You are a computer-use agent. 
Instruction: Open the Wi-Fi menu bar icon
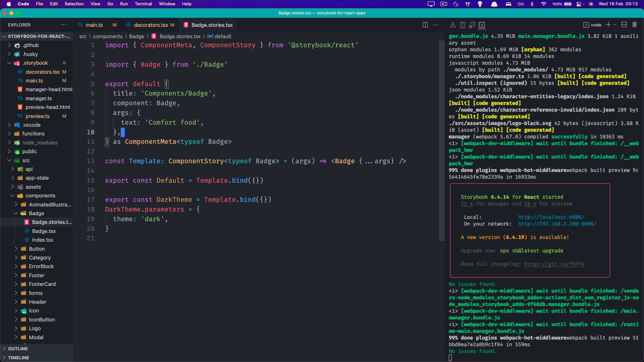point(543,4)
